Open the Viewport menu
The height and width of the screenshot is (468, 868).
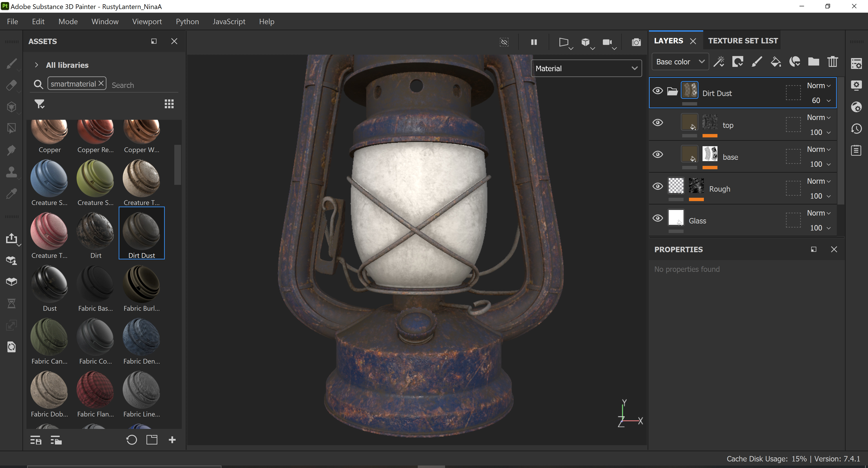(147, 21)
